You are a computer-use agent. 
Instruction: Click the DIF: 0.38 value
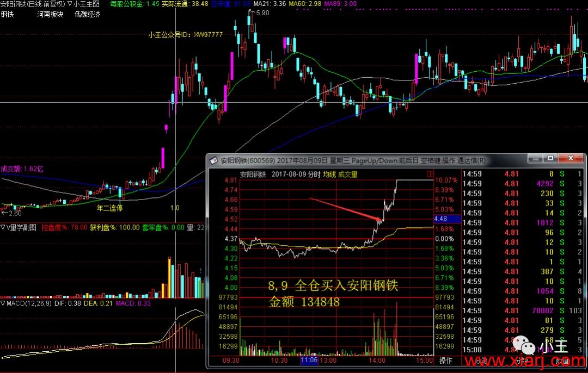click(x=68, y=303)
